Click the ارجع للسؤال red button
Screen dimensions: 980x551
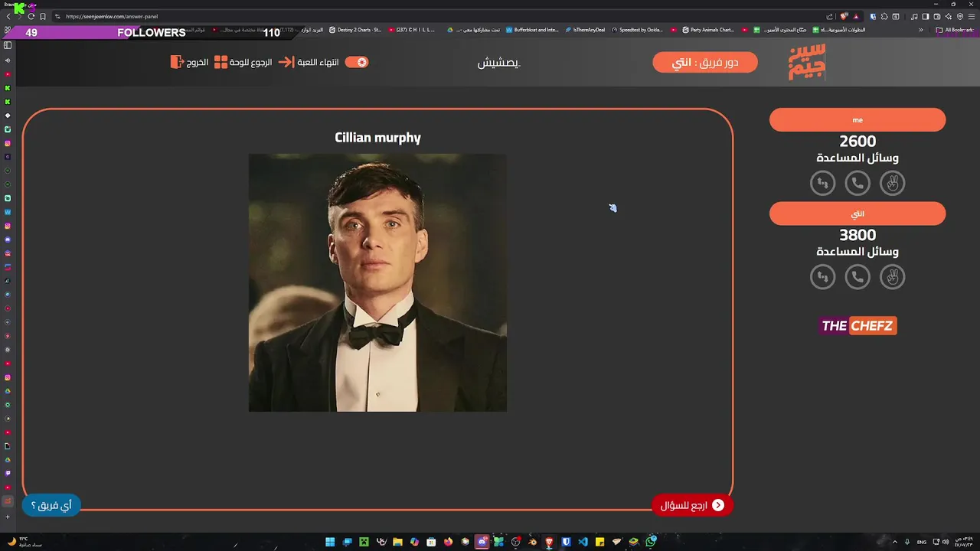click(x=692, y=505)
